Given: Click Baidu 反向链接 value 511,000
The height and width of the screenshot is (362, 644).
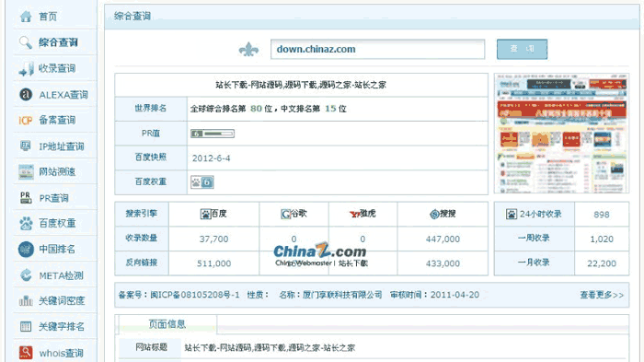Looking at the screenshot, I should pos(213,263).
